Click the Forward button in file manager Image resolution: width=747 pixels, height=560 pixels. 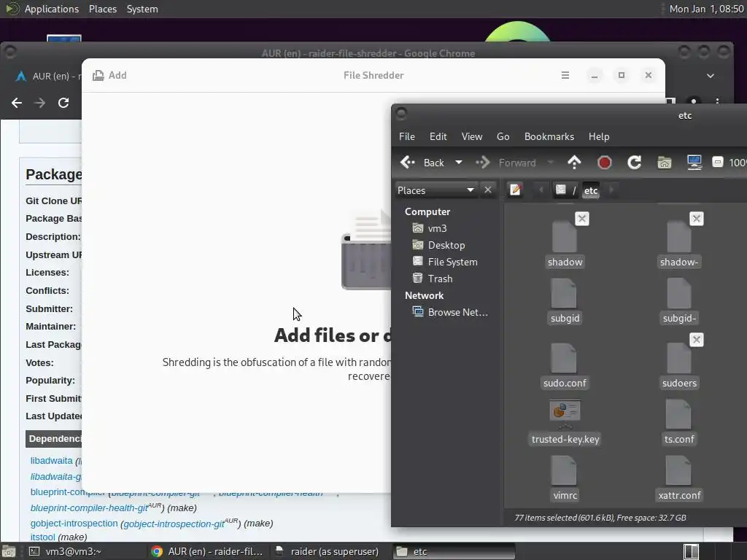(x=506, y=163)
